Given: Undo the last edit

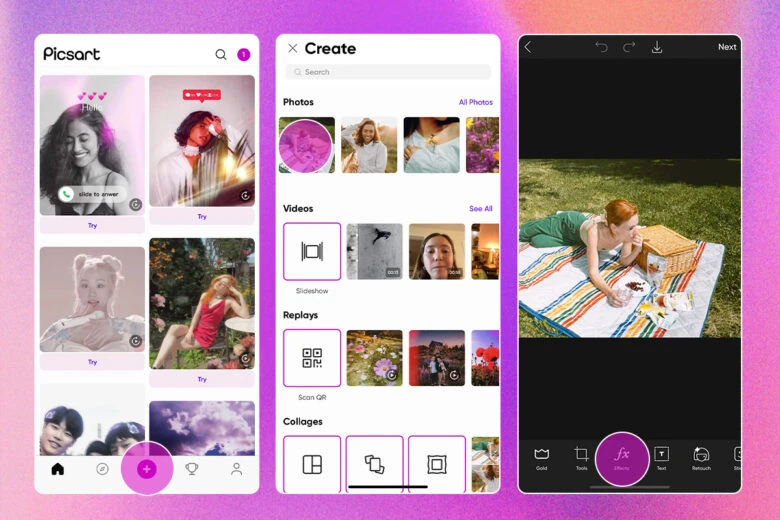Looking at the screenshot, I should [x=601, y=47].
